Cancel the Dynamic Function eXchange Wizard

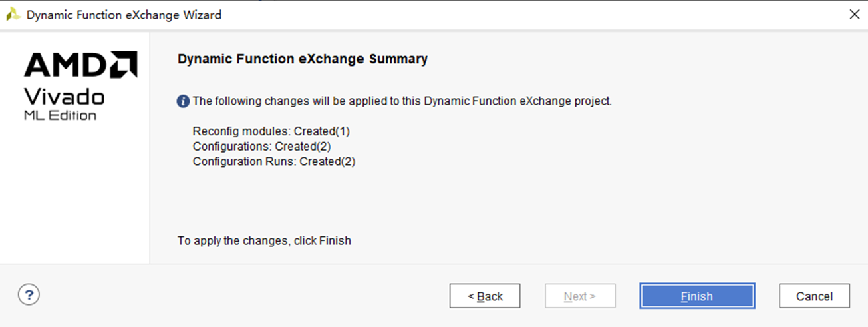coord(815,296)
